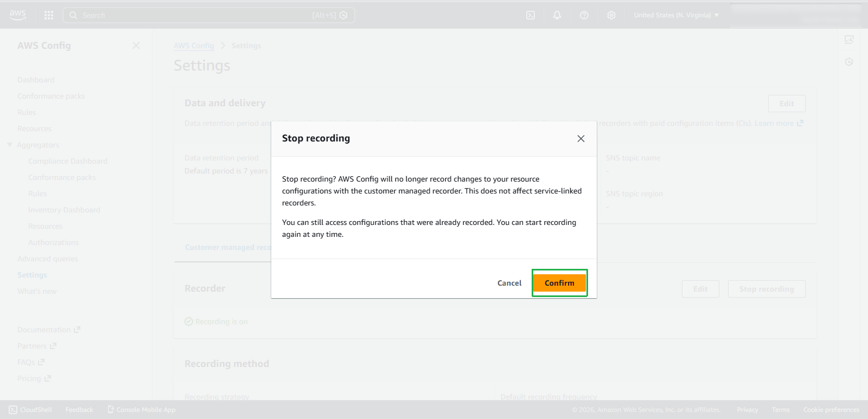Open CloudShell in the footer bar
The width and height of the screenshot is (868, 419).
tap(31, 410)
